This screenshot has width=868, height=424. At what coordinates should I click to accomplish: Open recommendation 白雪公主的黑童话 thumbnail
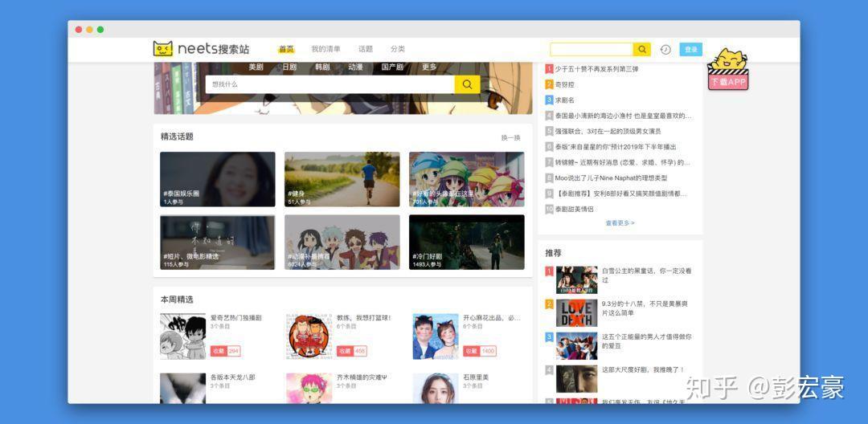pyautogui.click(x=577, y=280)
